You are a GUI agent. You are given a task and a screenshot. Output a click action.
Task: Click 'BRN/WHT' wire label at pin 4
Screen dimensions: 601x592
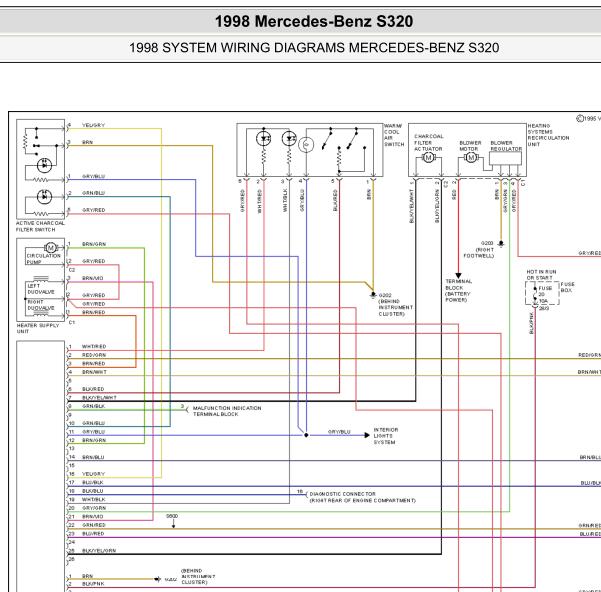(x=94, y=372)
